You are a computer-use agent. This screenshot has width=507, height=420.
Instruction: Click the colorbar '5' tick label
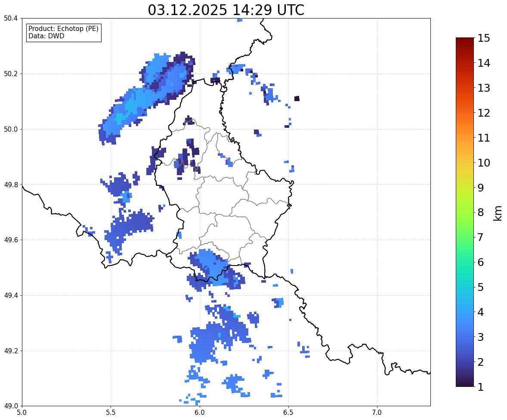coord(480,287)
